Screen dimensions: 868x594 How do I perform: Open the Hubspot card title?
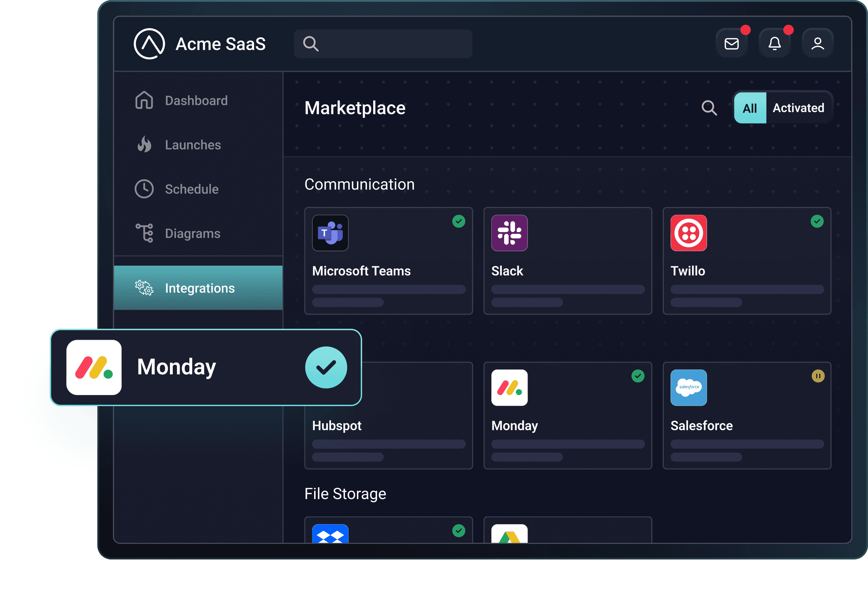(337, 425)
